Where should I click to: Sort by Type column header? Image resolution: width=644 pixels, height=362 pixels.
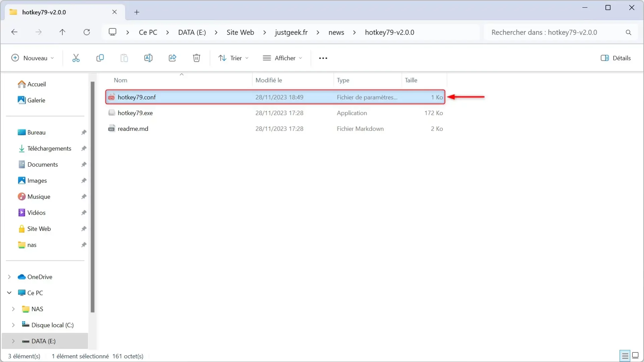pyautogui.click(x=368, y=80)
